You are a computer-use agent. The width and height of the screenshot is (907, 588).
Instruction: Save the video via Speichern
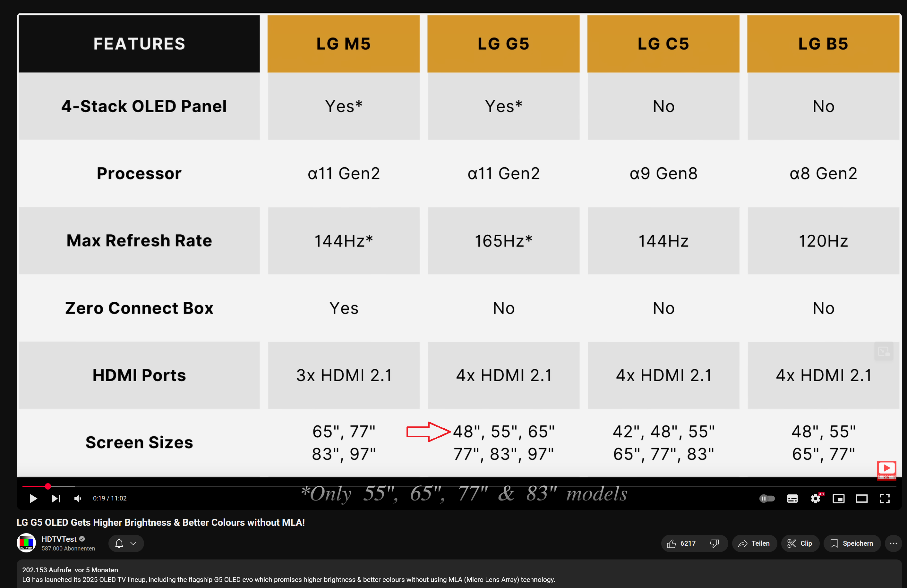coord(852,543)
